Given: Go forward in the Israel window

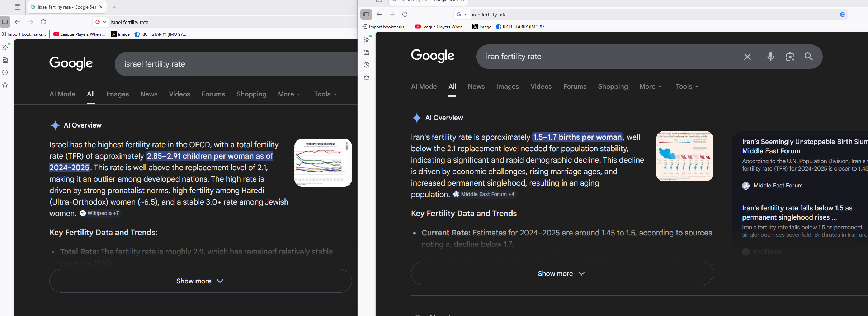Looking at the screenshot, I should point(30,22).
